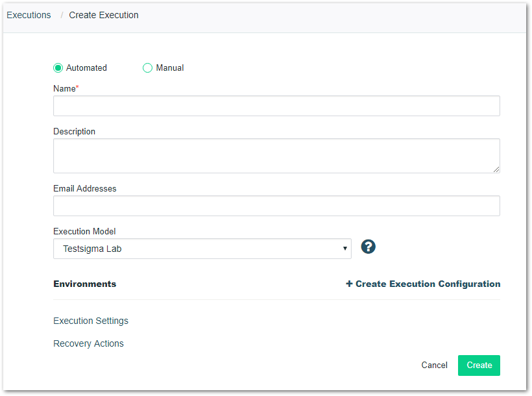Click inside the Description text area
The width and height of the screenshot is (532, 396).
[276, 156]
